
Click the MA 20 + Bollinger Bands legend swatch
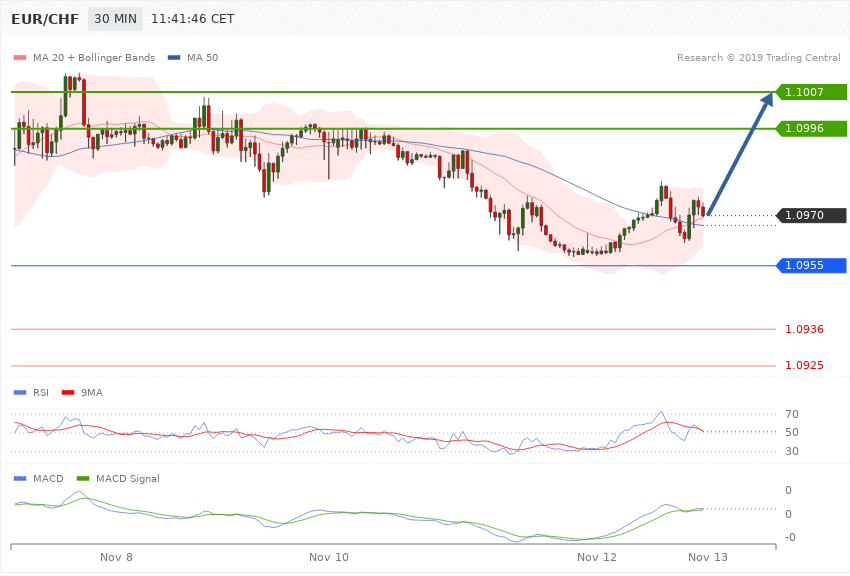tap(20, 58)
